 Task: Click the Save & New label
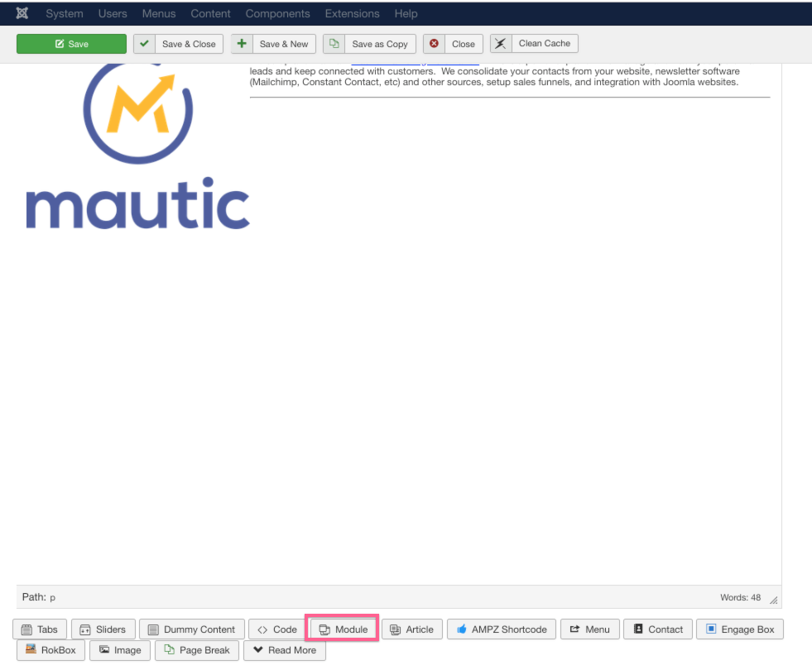coord(284,44)
